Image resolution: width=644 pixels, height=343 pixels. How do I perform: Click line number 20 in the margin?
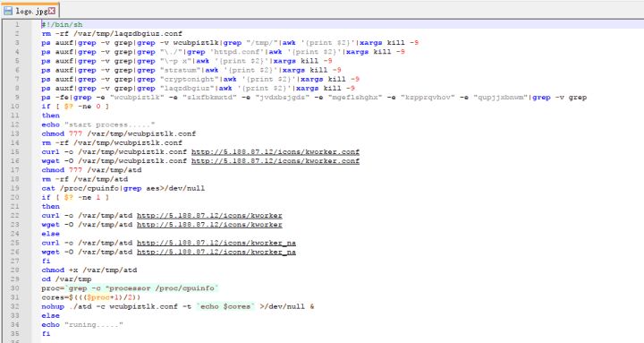tap(15, 197)
